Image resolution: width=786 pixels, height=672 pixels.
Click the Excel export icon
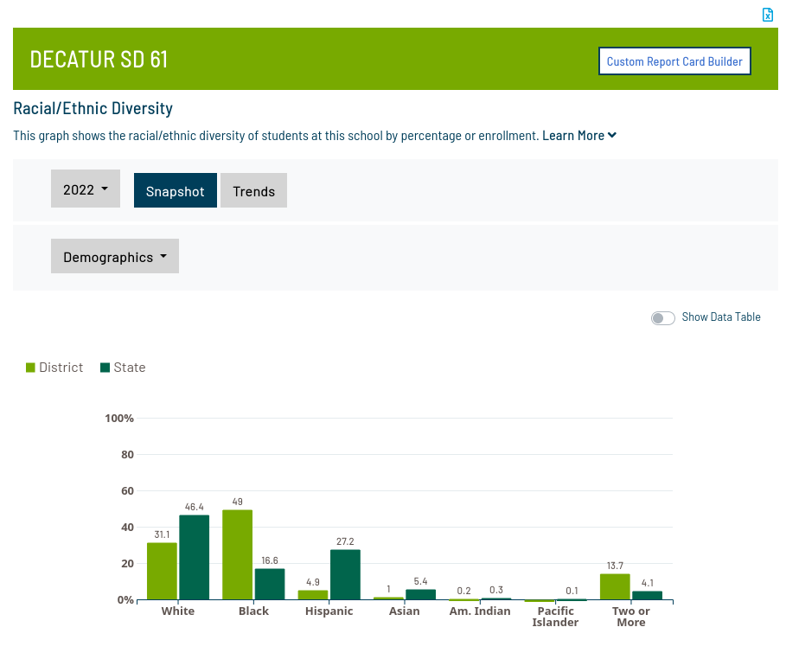click(x=767, y=15)
